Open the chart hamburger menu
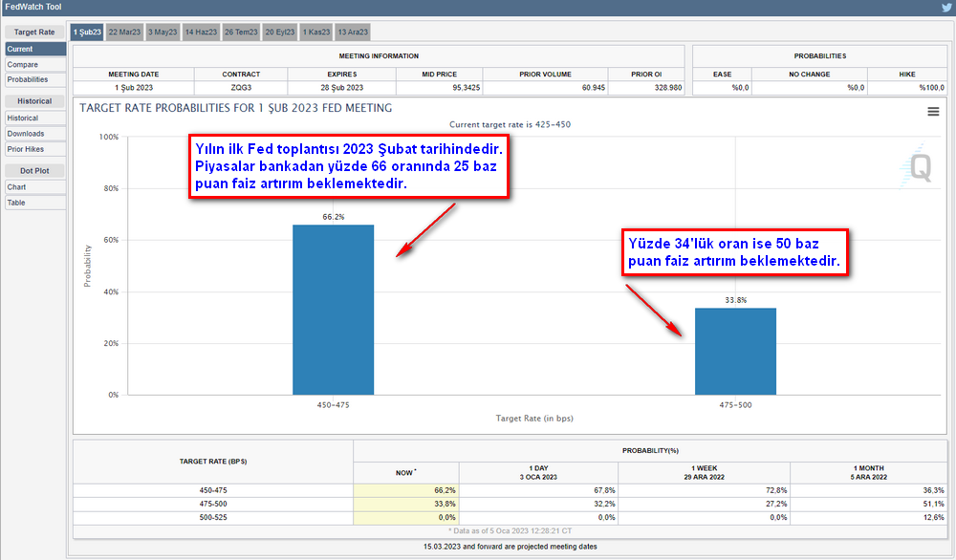956x560 pixels. 933,112
